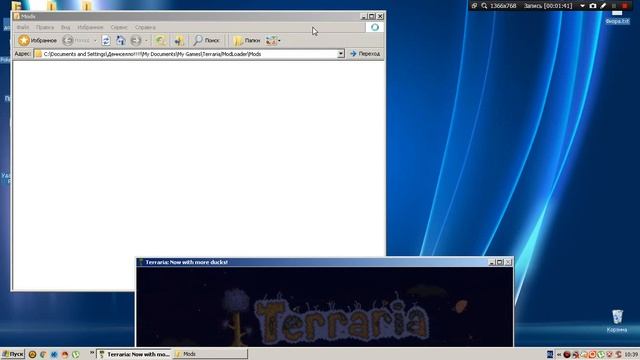
Task: Click the recorder green pause square
Action: [614, 6]
